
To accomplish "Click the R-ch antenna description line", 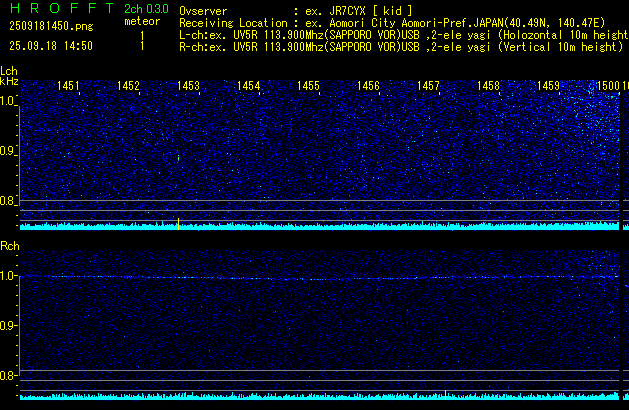I will point(400,46).
